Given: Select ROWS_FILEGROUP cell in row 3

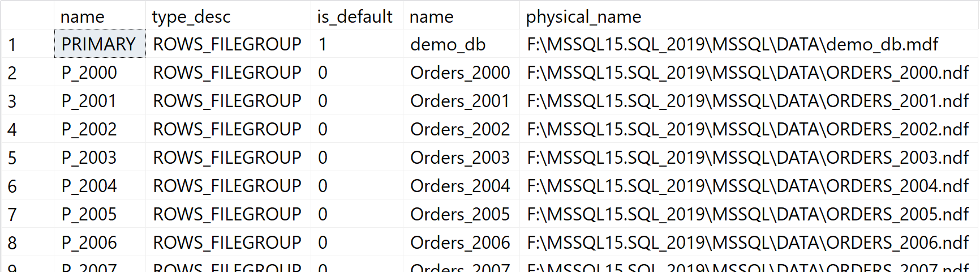Looking at the screenshot, I should click(228, 100).
